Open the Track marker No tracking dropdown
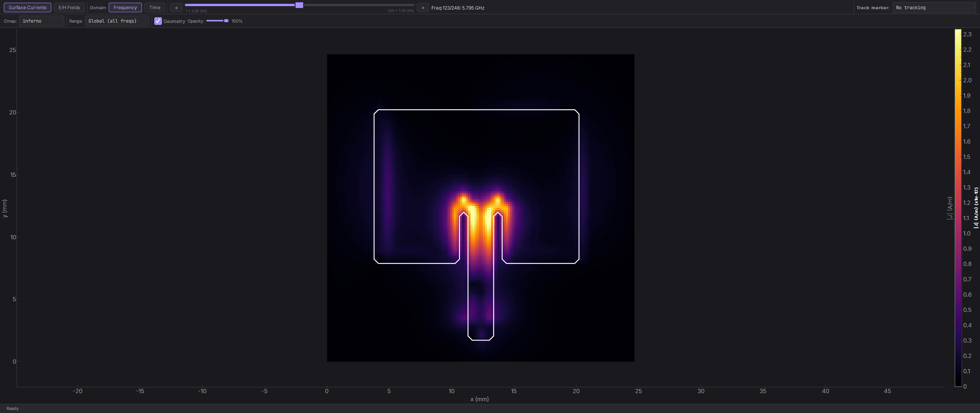The width and height of the screenshot is (980, 413). [x=934, y=8]
